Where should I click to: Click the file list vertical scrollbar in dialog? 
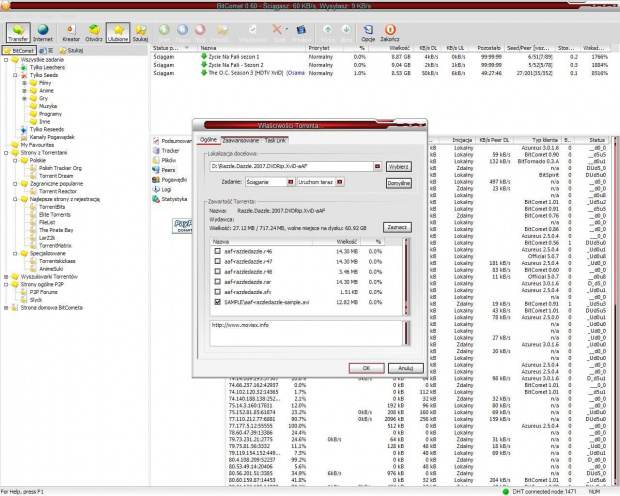(406, 276)
